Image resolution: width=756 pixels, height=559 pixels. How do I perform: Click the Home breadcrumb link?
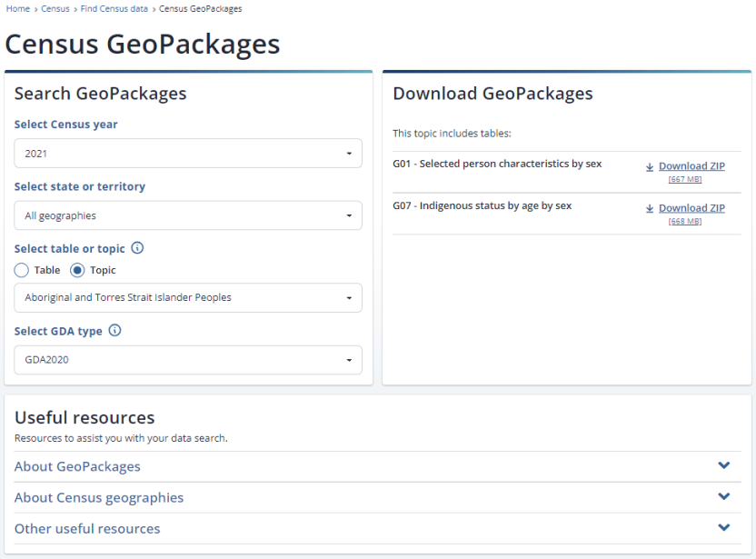point(16,8)
